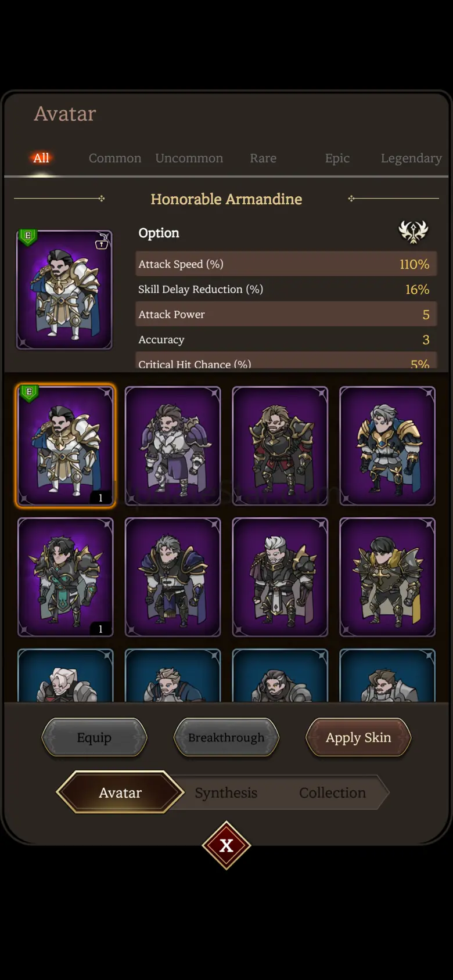The width and height of the screenshot is (453, 980).
Task: Select the black-armored red-sash avatar card
Action: coord(280,446)
